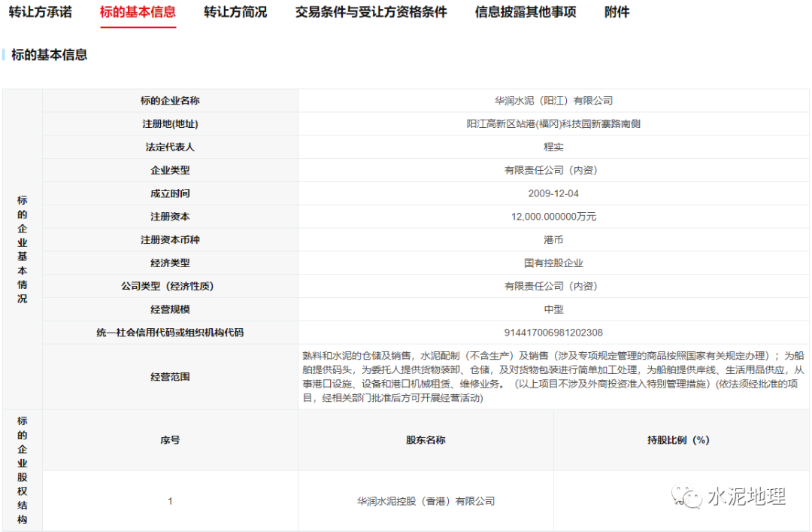Click the 经营规模 label cell
This screenshot has width=812, height=532.
point(170,309)
